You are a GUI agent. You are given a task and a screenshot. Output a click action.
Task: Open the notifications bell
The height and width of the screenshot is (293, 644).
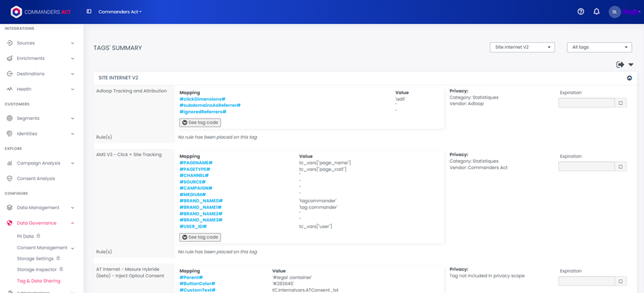click(x=596, y=12)
